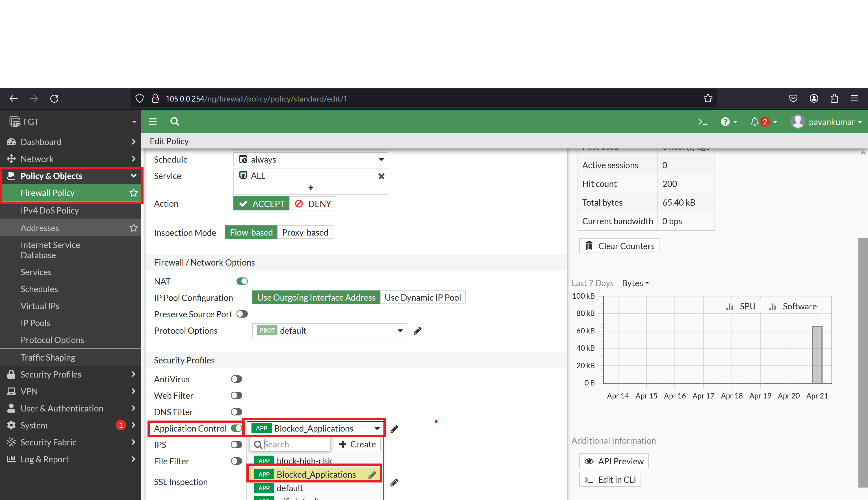Open the Schedules page
This screenshot has width=868, height=500.
click(x=39, y=289)
